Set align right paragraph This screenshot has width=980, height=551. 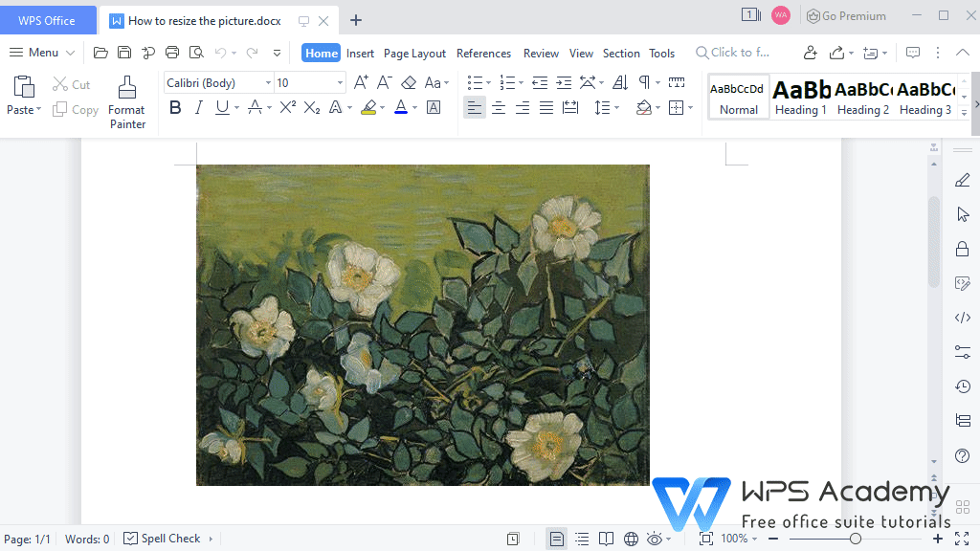point(522,108)
